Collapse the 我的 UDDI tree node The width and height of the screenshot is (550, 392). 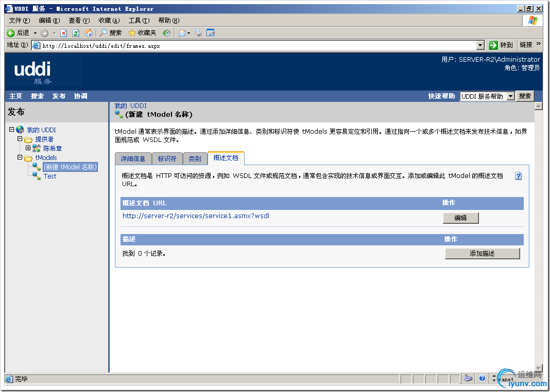click(x=11, y=129)
